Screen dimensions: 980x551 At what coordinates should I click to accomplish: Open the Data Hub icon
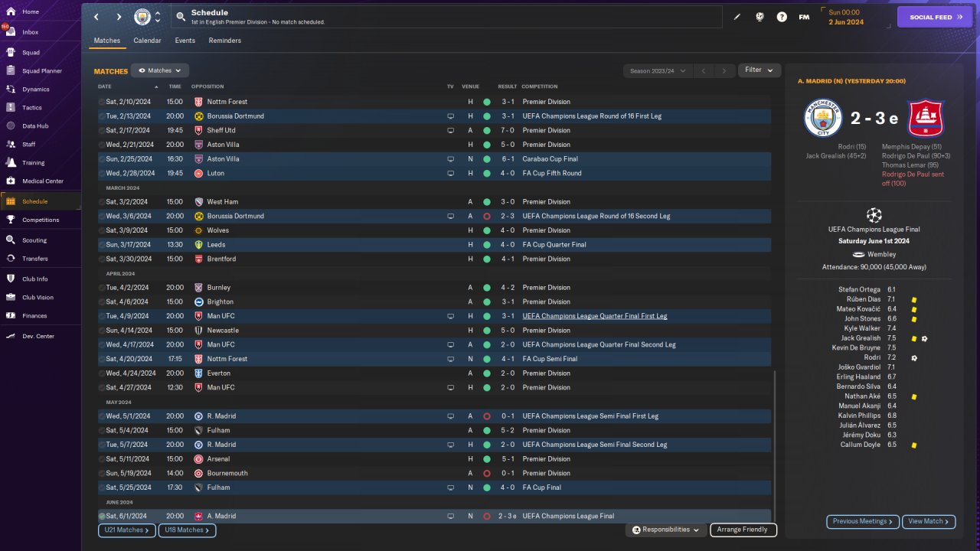[x=11, y=126]
